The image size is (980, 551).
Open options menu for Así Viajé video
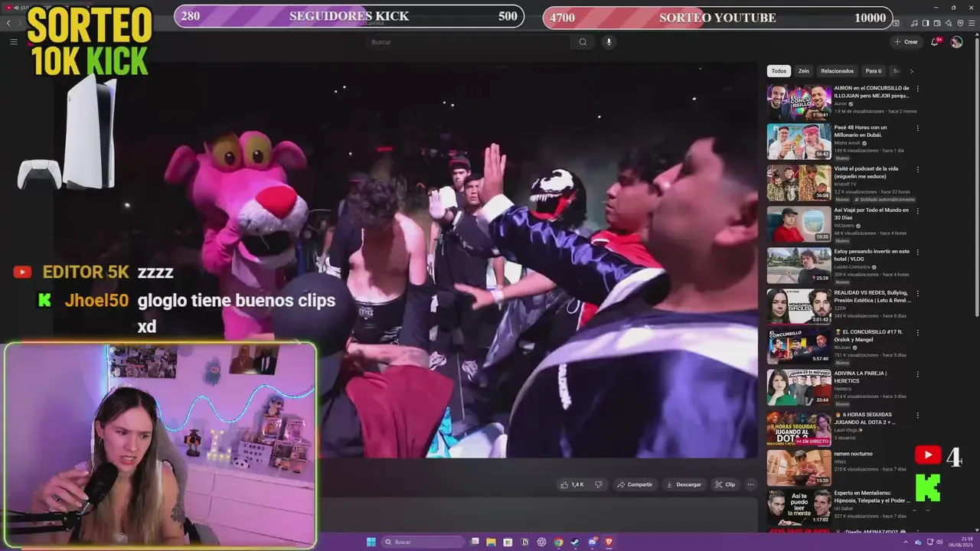point(917,210)
